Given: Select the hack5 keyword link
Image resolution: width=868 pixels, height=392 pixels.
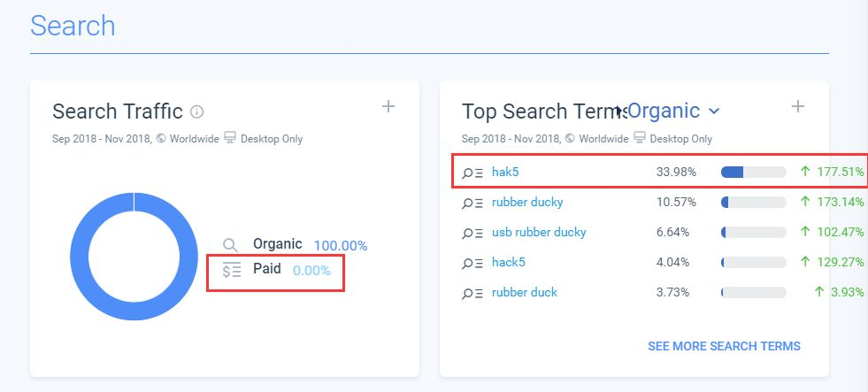Looking at the screenshot, I should pos(508,262).
